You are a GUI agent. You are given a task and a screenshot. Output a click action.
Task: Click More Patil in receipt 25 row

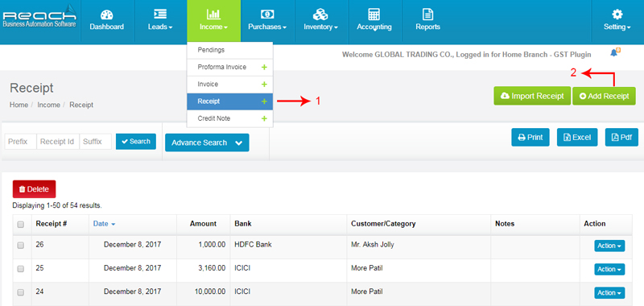(x=367, y=268)
